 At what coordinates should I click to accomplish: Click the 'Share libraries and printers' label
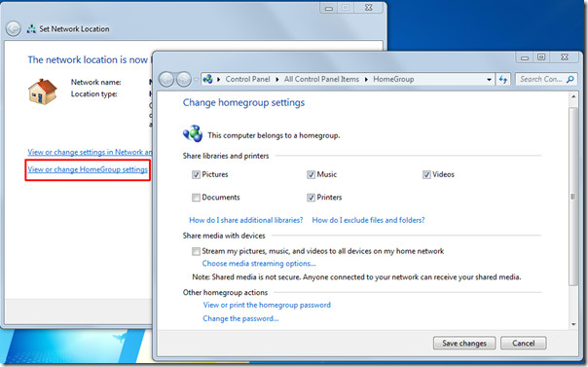coord(226,156)
